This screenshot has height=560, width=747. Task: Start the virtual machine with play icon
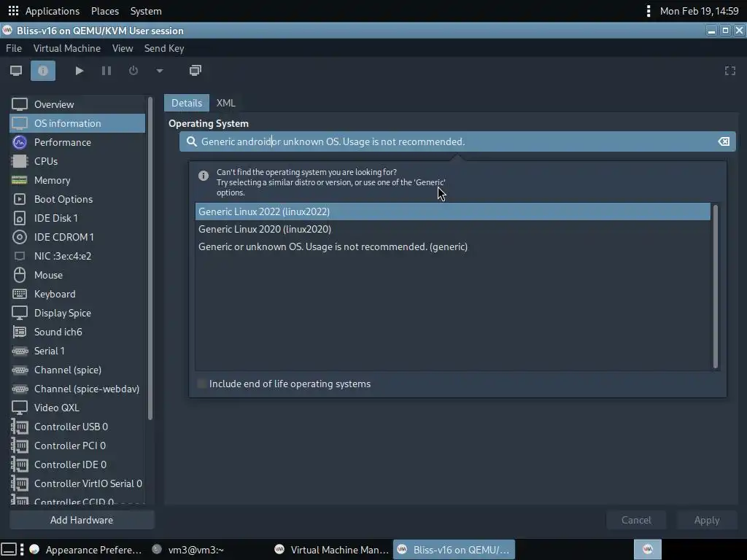point(79,71)
